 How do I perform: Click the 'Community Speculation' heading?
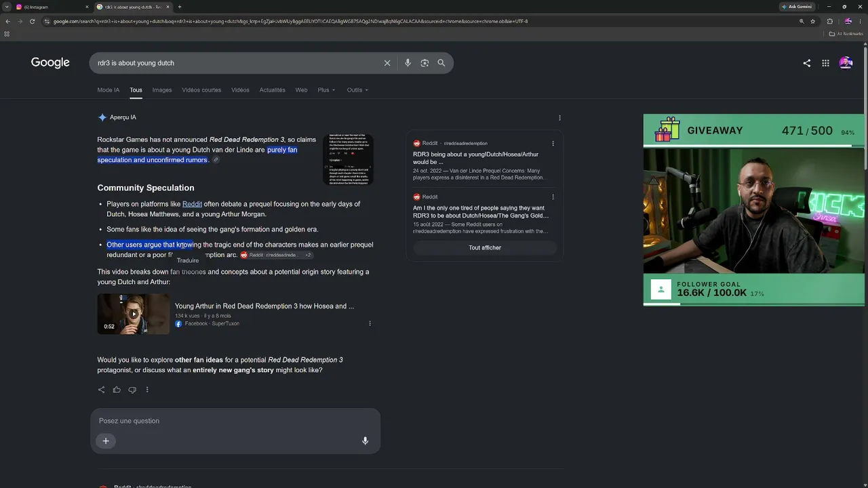click(146, 188)
